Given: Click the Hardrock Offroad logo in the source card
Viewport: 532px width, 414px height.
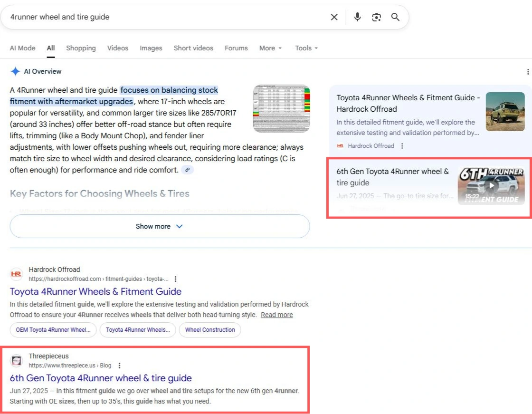Looking at the screenshot, I should pyautogui.click(x=340, y=146).
